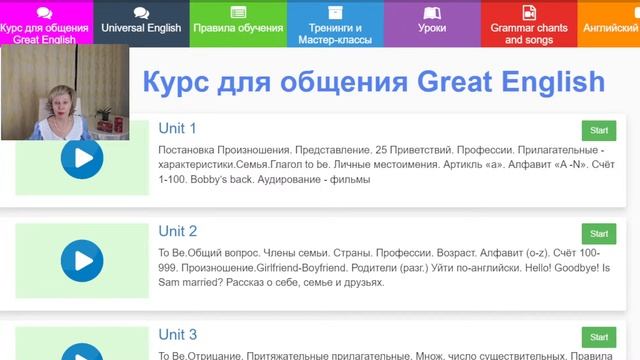Screen dimensions: 640x360
Task: Click the chat bubbles icon above Universal English
Action: (x=141, y=13)
